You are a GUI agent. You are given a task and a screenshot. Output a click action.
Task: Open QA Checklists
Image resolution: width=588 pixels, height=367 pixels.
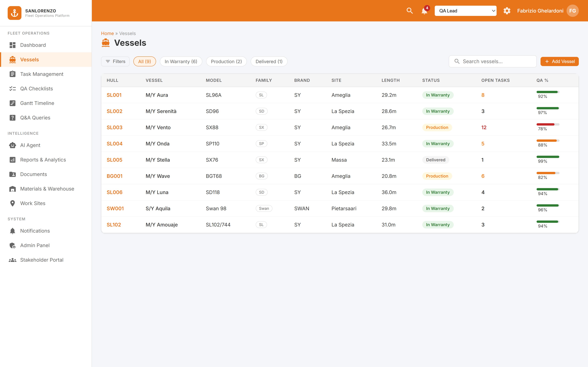tap(36, 89)
